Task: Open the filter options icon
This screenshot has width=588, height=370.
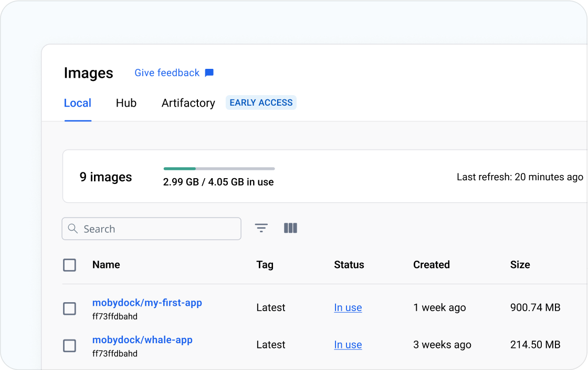Action: click(261, 228)
